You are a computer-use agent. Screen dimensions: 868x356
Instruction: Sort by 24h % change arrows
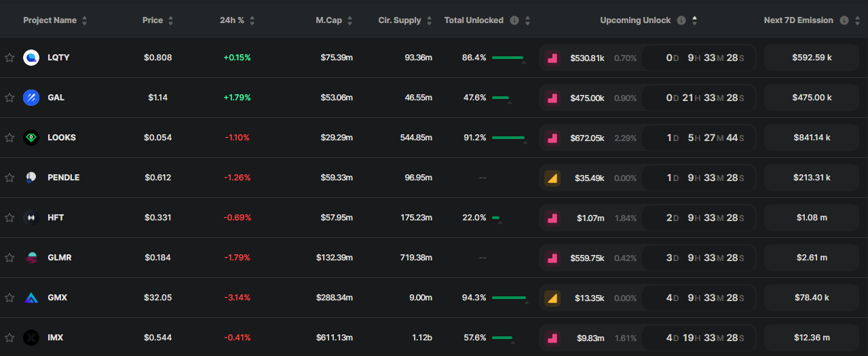click(x=252, y=20)
